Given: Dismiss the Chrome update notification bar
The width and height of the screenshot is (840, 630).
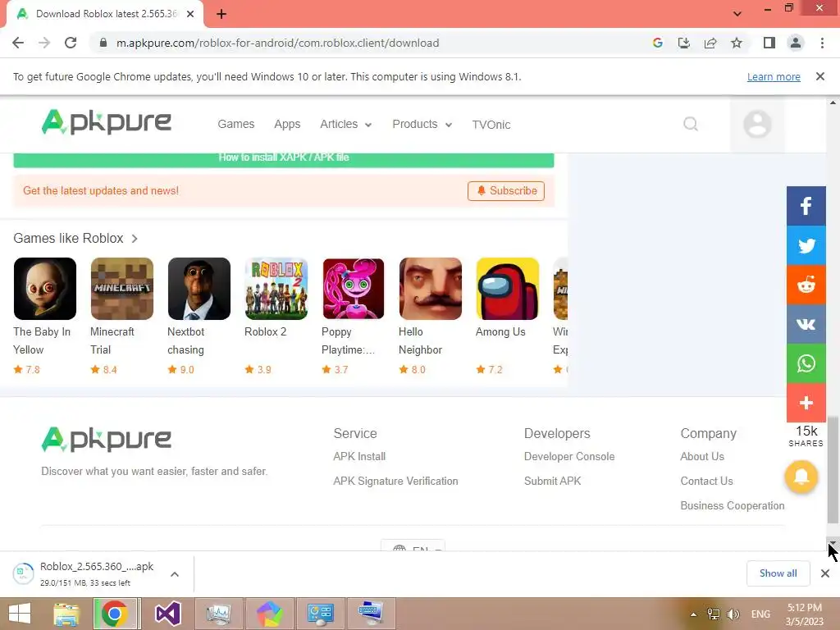Looking at the screenshot, I should 819,76.
